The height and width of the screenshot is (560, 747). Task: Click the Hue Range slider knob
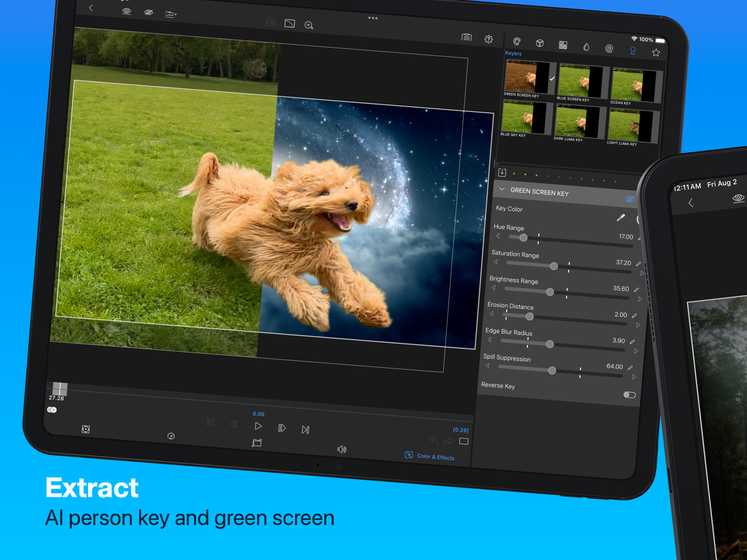pyautogui.click(x=523, y=238)
